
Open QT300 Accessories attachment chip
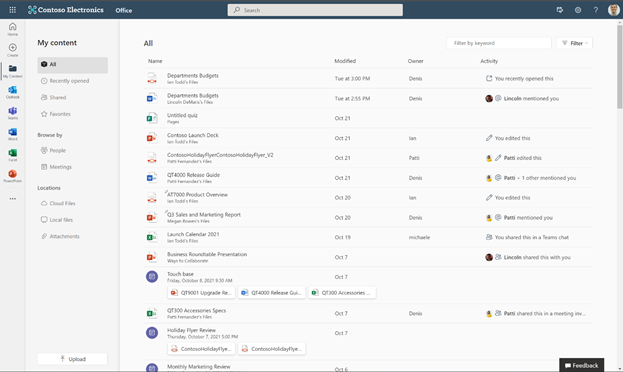pyautogui.click(x=342, y=293)
